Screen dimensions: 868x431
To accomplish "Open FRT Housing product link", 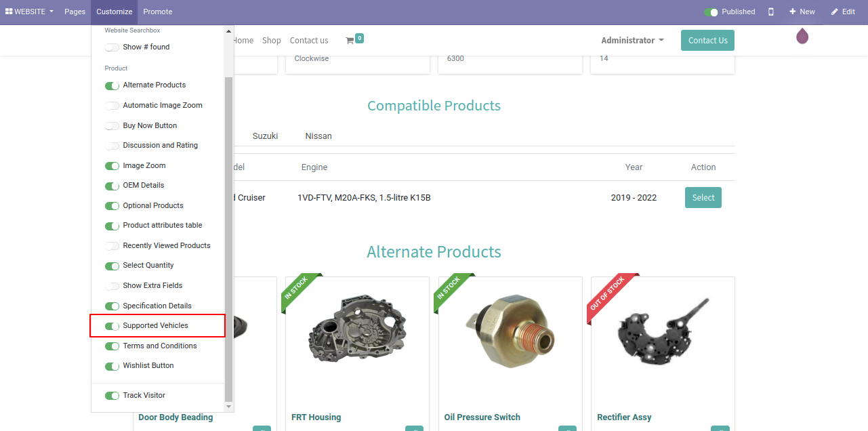I will [316, 417].
